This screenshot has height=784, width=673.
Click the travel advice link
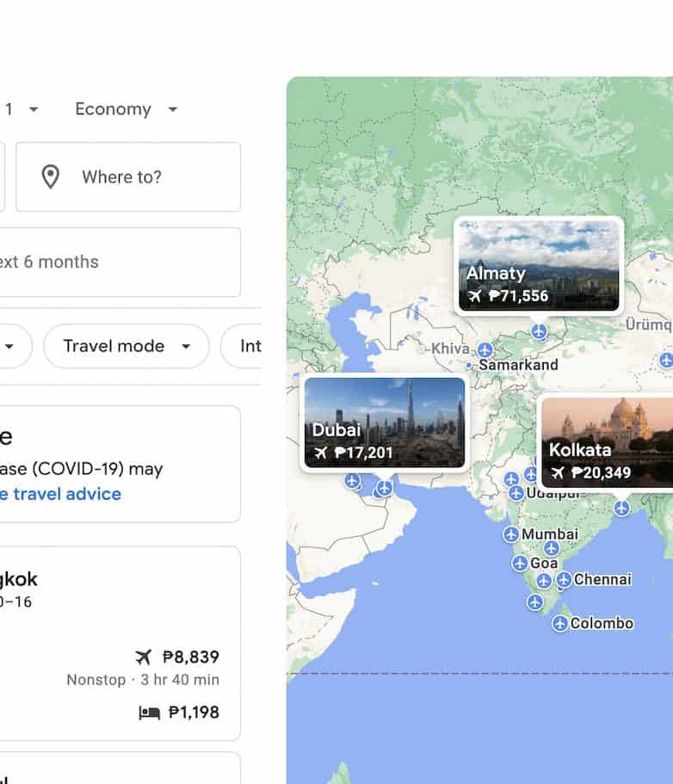point(60,494)
